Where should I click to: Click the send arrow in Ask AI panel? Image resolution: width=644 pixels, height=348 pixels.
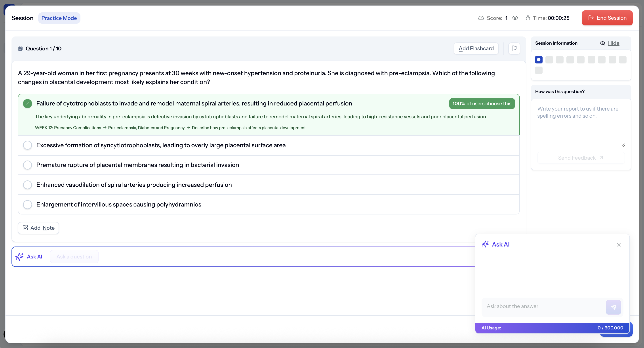(x=613, y=307)
